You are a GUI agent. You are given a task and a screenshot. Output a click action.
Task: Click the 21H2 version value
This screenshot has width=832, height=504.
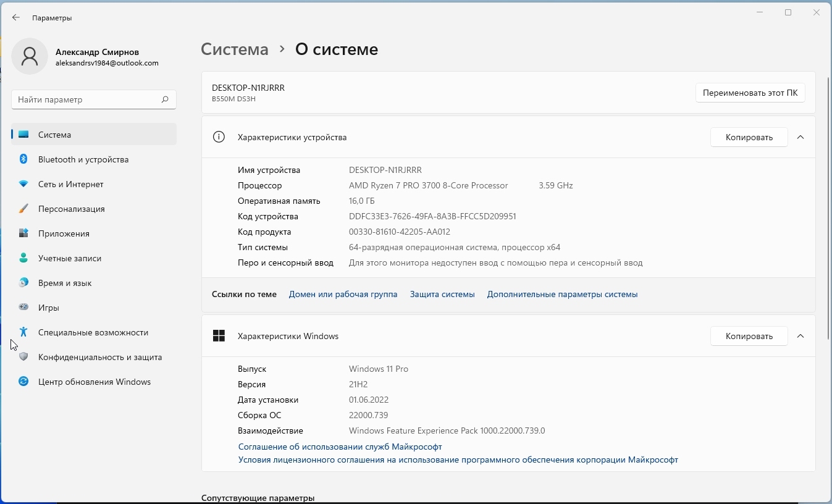point(359,385)
